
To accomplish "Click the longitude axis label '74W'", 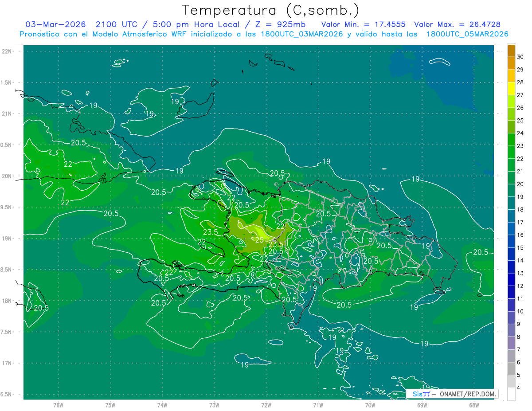I will (162, 405).
